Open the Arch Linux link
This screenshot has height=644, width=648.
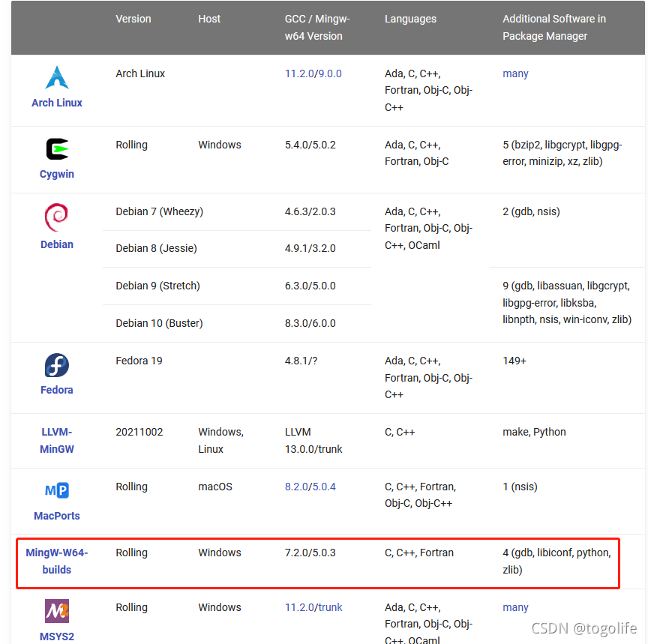tap(56, 103)
